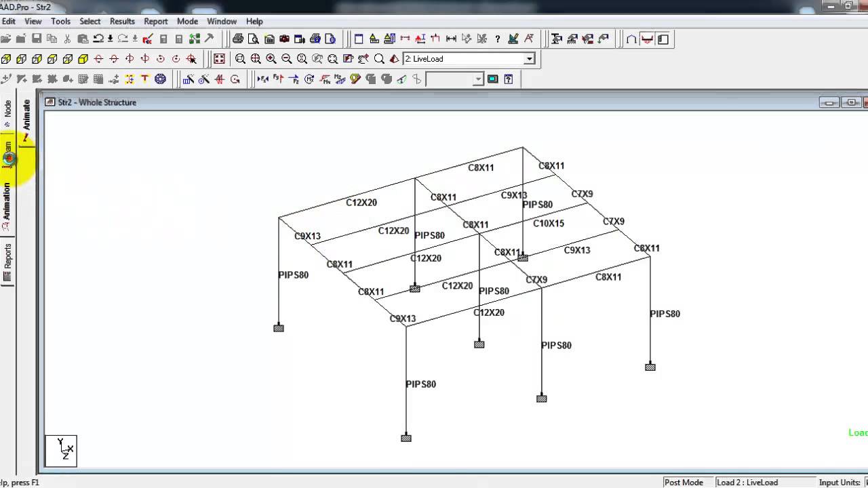Open the View menu
The width and height of the screenshot is (868, 488).
click(33, 21)
